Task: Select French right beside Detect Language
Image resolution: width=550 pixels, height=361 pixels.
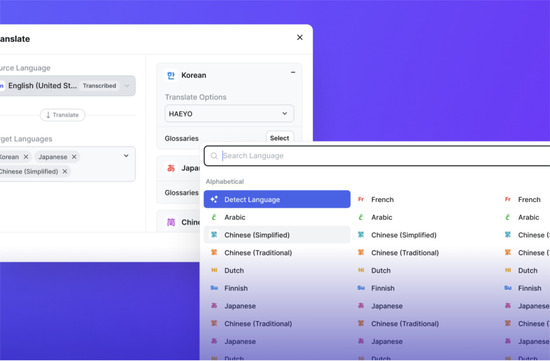Action: (382, 199)
